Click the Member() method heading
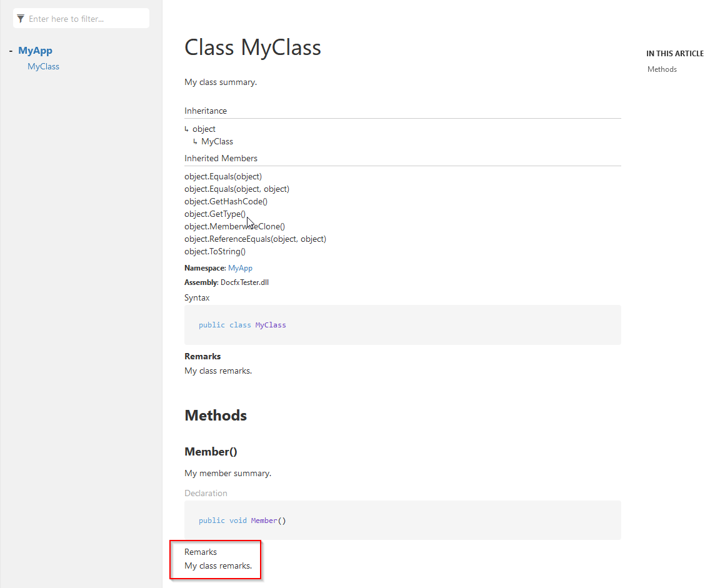The height and width of the screenshot is (588, 715). (x=211, y=452)
